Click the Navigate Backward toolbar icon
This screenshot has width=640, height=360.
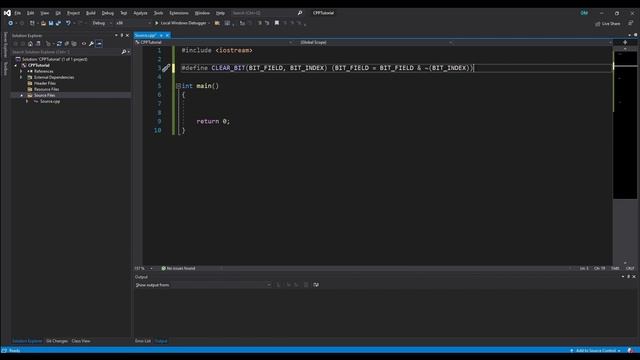click(11, 23)
